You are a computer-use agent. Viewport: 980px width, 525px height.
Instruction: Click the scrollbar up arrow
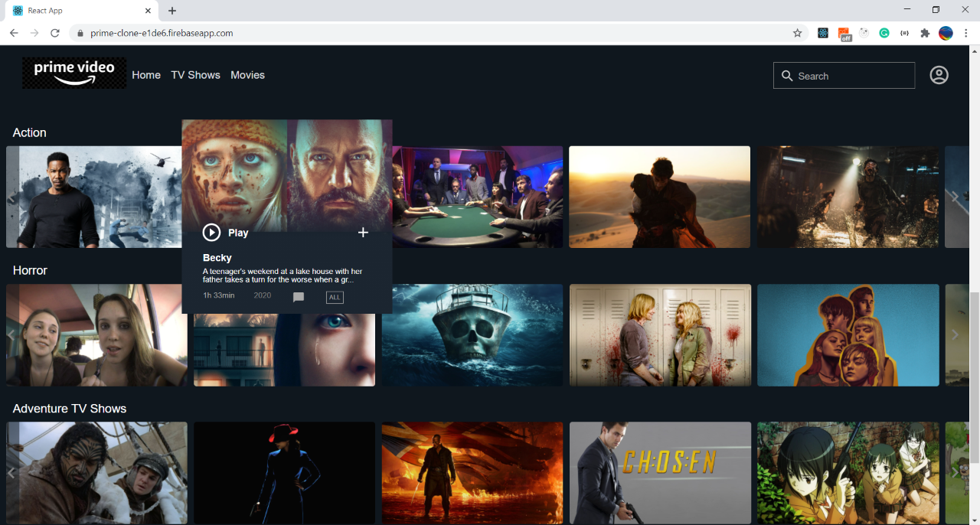click(974, 51)
